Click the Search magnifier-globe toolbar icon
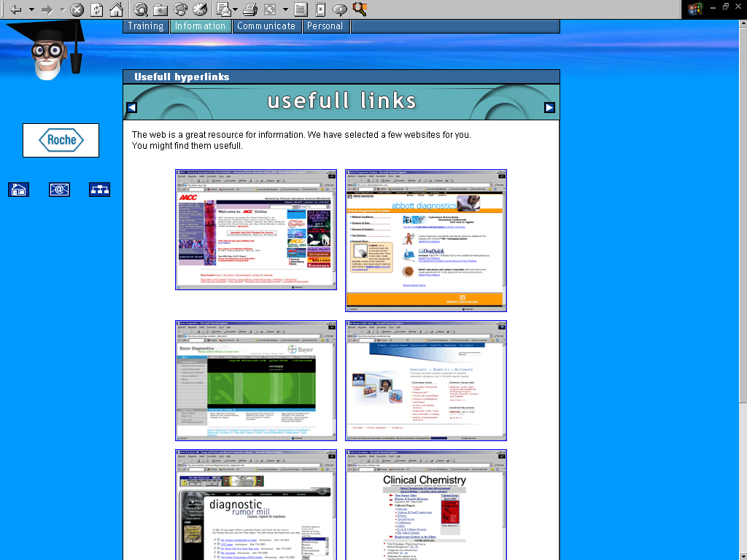This screenshot has width=747, height=560. click(x=141, y=9)
